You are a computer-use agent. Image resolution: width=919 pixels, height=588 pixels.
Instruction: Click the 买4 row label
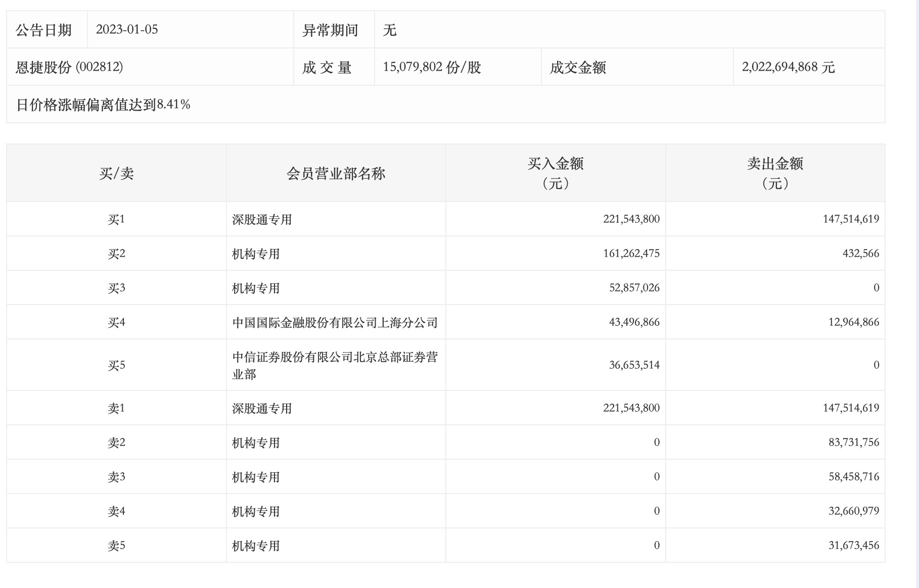(116, 322)
